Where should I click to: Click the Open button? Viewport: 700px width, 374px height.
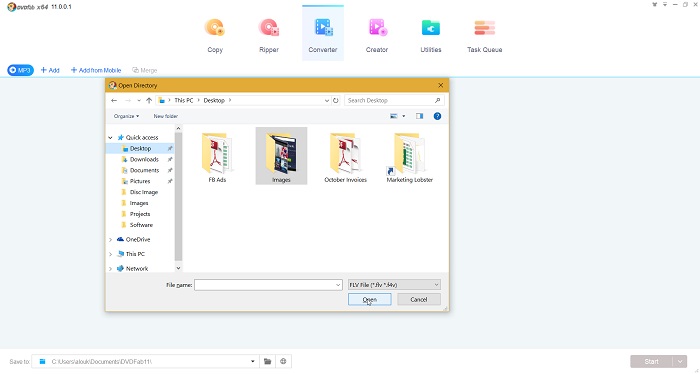point(370,299)
